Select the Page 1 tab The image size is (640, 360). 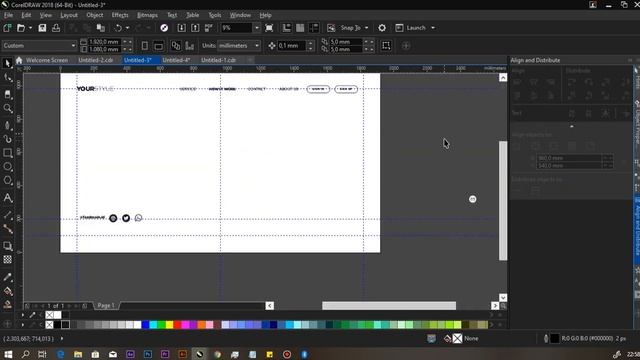106,305
